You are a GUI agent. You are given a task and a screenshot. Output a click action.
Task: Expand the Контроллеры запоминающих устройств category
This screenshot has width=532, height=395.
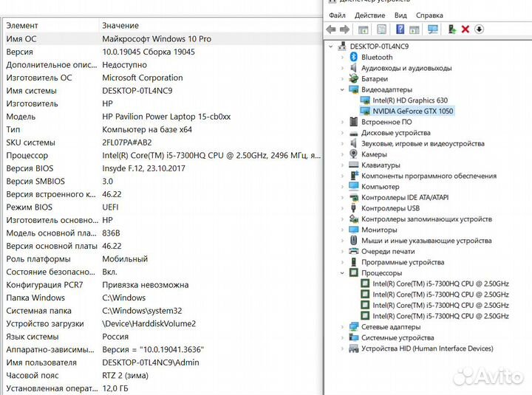pos(342,219)
